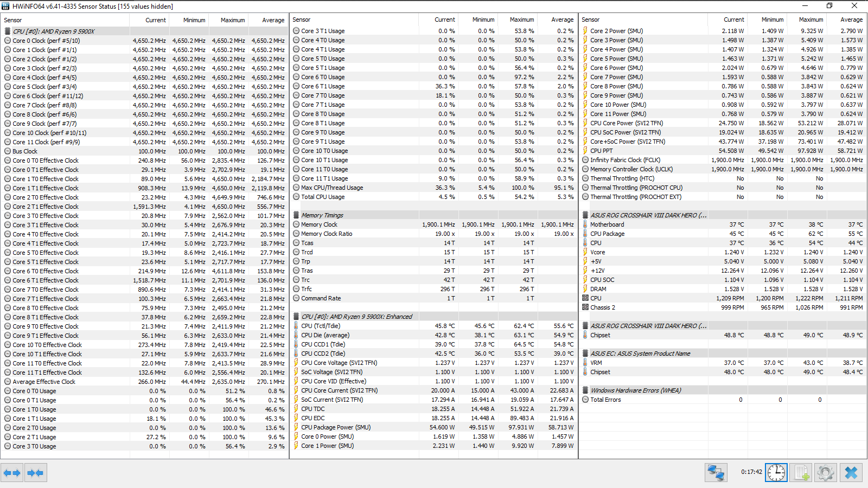Viewport: 868px width, 488px height.
Task: Click the icon beside Command Rate
Action: (x=296, y=298)
